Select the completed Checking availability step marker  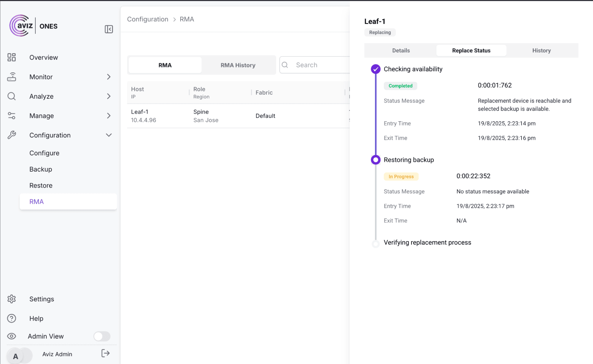pyautogui.click(x=376, y=69)
